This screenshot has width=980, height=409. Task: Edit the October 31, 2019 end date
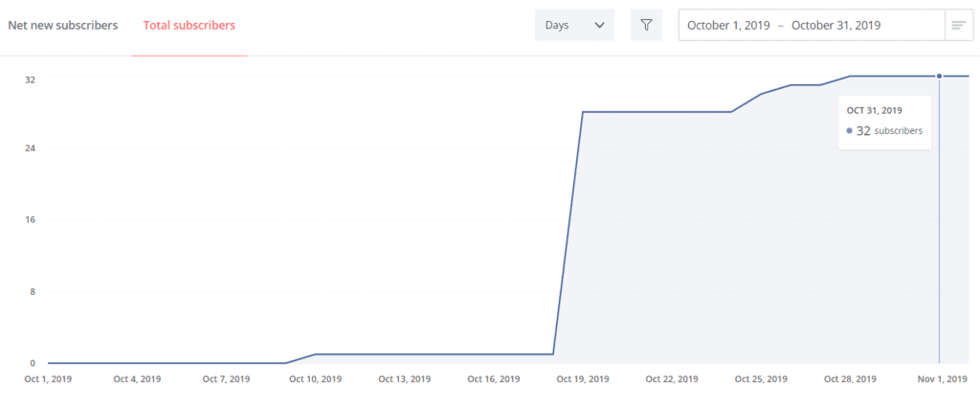point(836,26)
